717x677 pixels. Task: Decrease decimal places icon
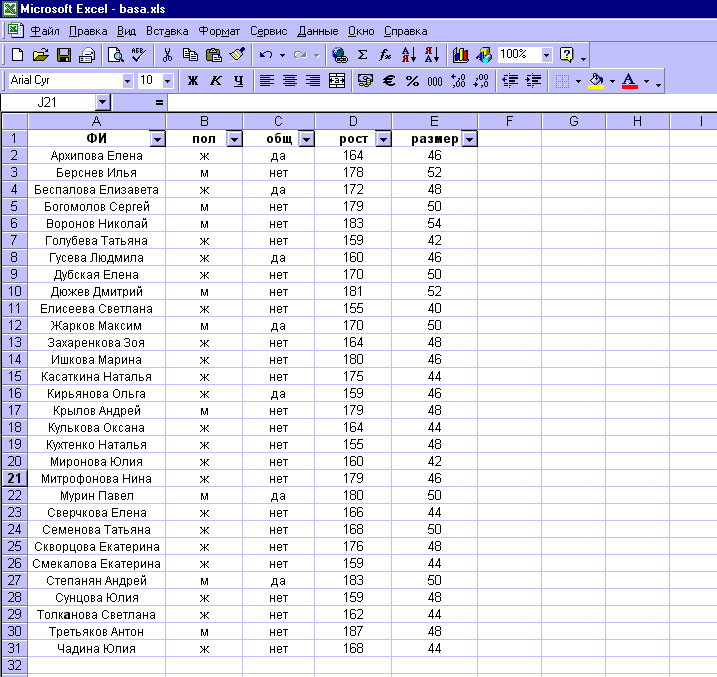click(481, 81)
